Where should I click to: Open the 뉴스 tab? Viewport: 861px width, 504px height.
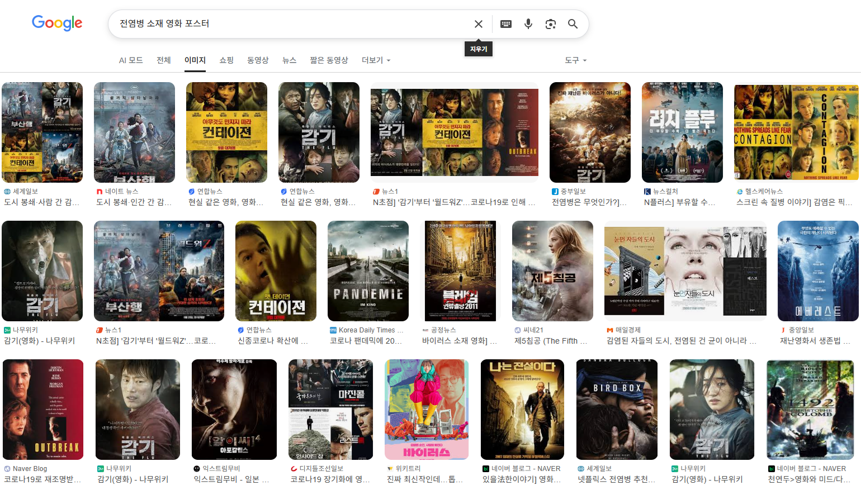pos(289,60)
